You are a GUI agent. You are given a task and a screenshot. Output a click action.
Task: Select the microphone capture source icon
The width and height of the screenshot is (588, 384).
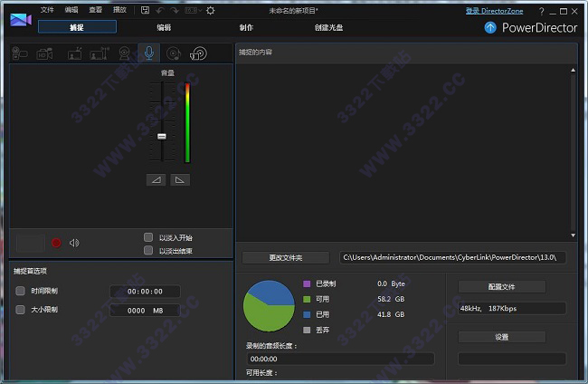tap(149, 53)
